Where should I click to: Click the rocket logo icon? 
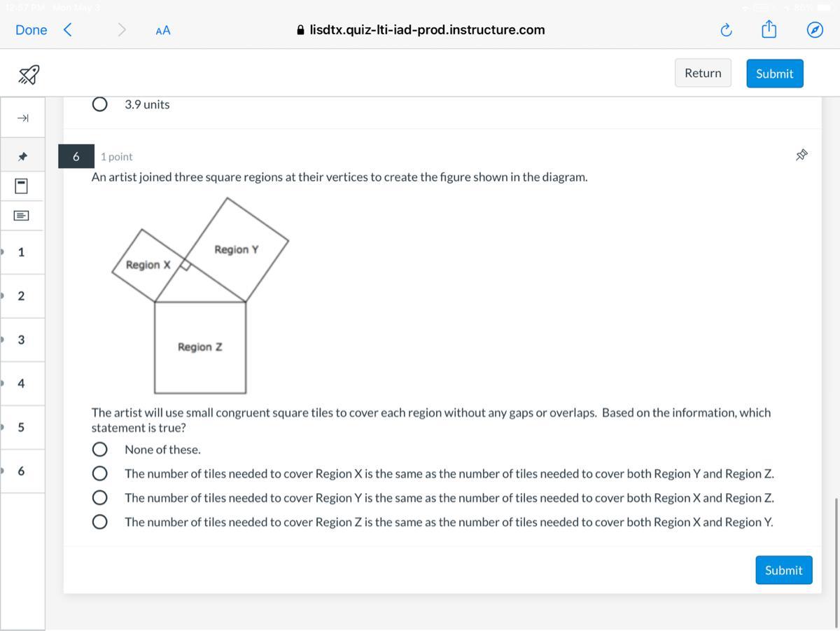click(x=29, y=74)
